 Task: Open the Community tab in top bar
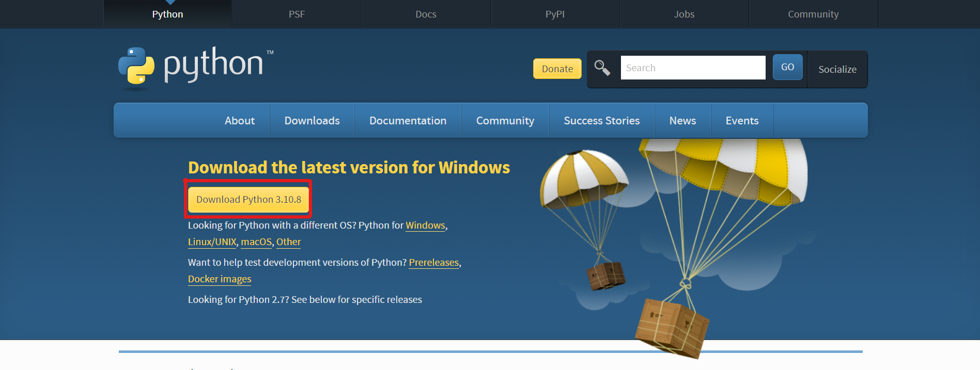(814, 14)
